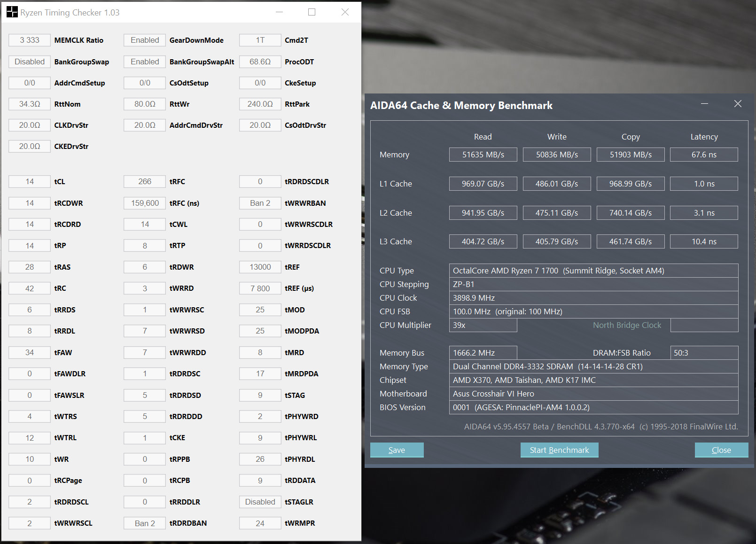Click the tCWL value 14
This screenshot has width=756, height=544.
click(x=145, y=225)
